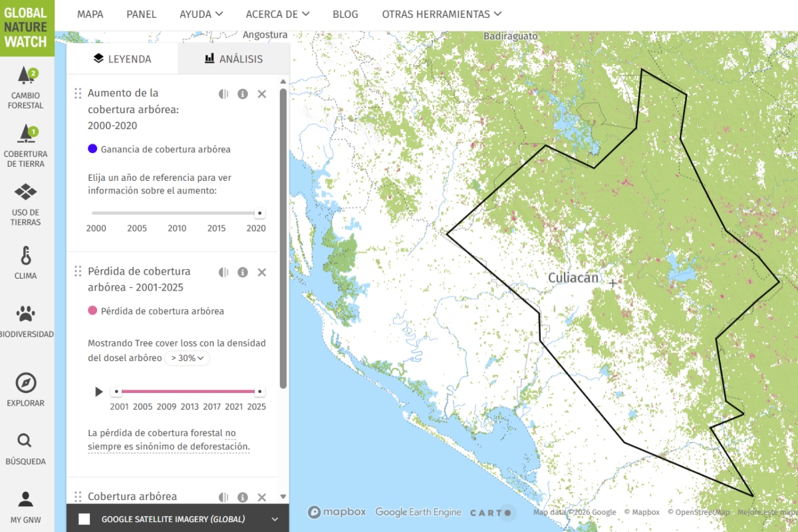Open the Cambio Forestal sidebar category
The image size is (798, 532).
[27, 87]
